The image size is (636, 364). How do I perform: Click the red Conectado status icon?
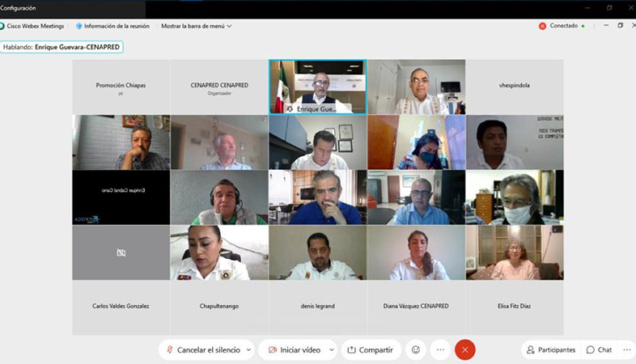point(542,26)
